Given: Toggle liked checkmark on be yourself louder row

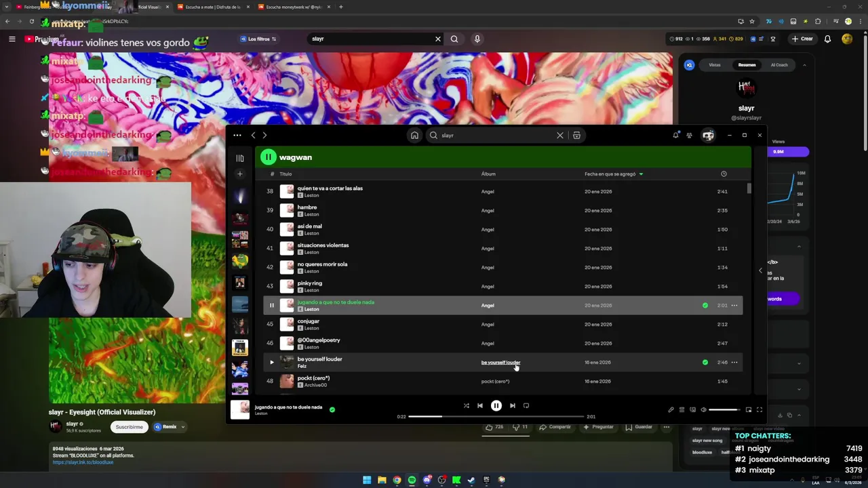Looking at the screenshot, I should pyautogui.click(x=705, y=363).
